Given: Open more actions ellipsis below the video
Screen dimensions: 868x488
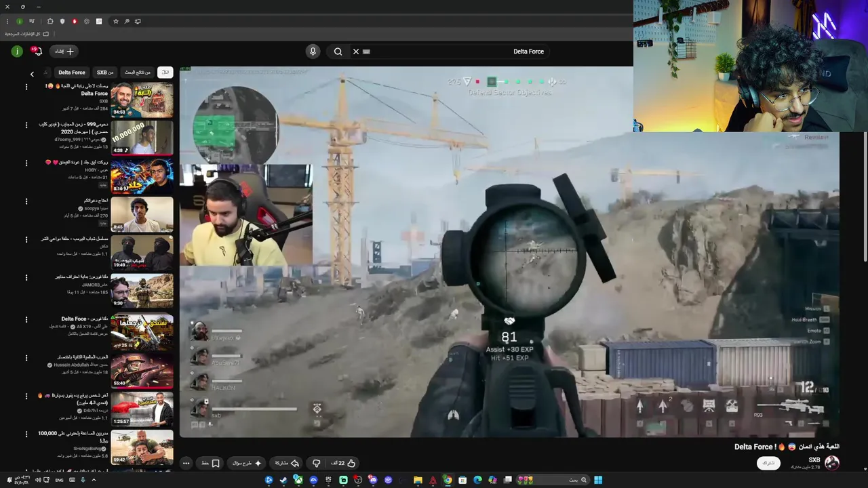Looking at the screenshot, I should pos(186,463).
